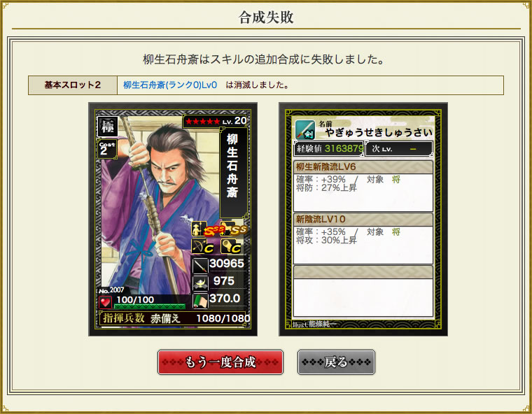532x414 pixels.
Task: Select the 柳生新陰流LV6 skill header
Action: (363, 167)
